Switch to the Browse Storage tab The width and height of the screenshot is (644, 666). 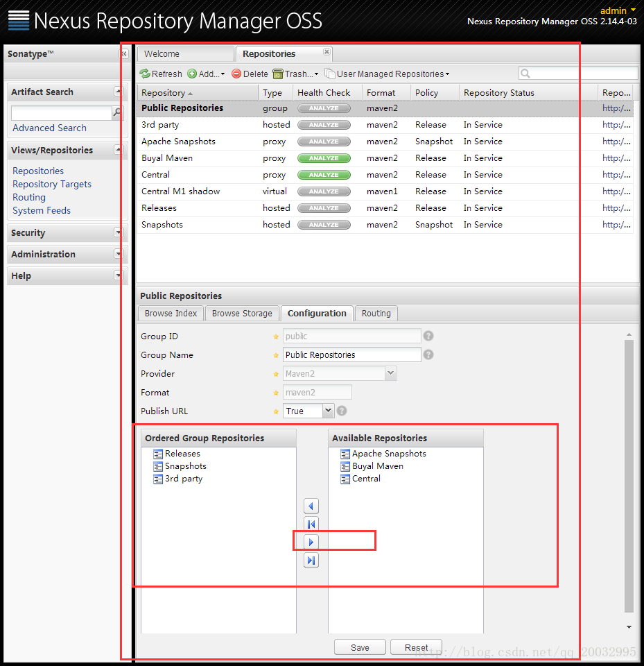click(x=242, y=313)
